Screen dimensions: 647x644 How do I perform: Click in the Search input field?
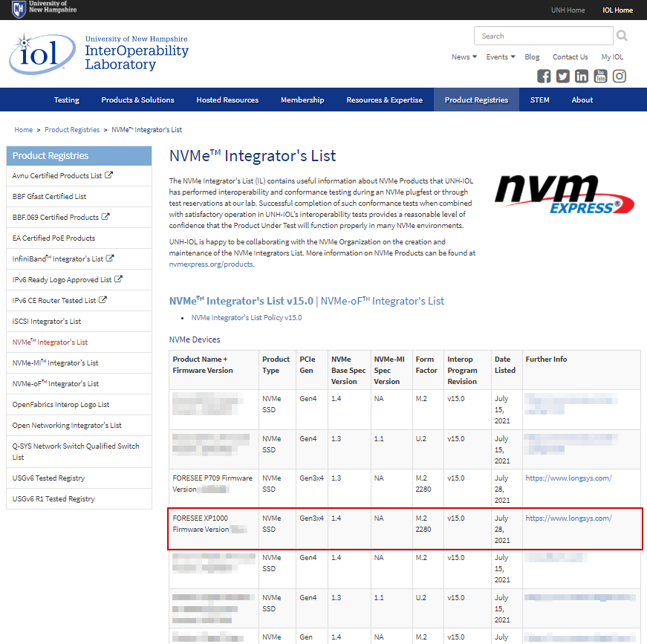tap(543, 36)
